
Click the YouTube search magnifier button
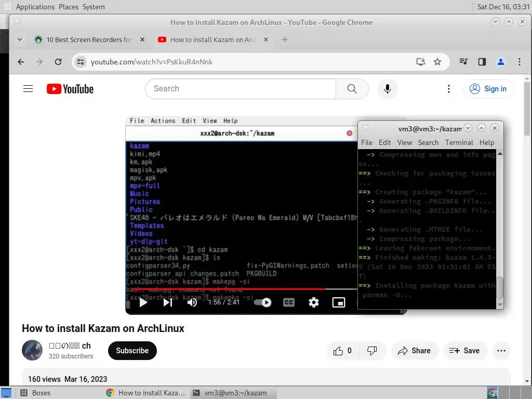pos(352,89)
